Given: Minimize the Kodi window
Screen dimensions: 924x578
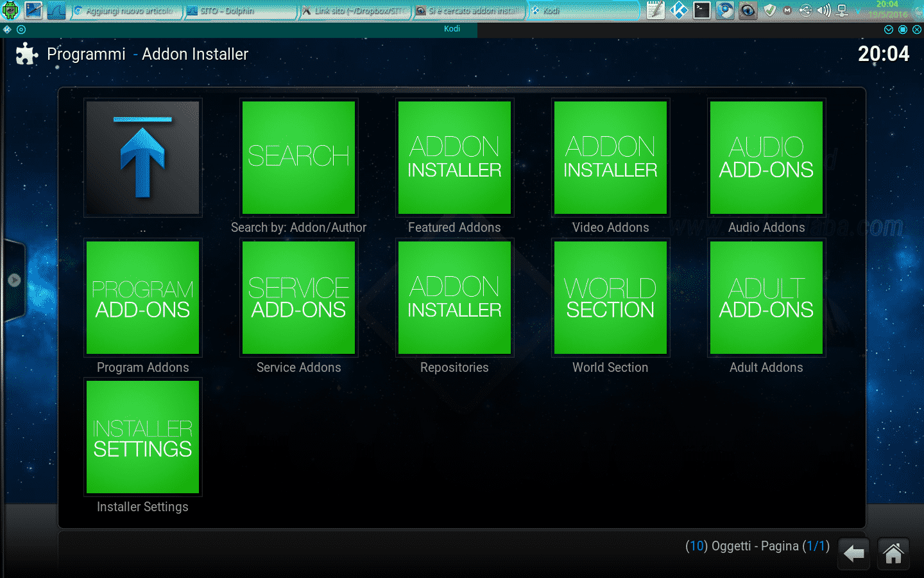Looking at the screenshot, I should [x=889, y=30].
